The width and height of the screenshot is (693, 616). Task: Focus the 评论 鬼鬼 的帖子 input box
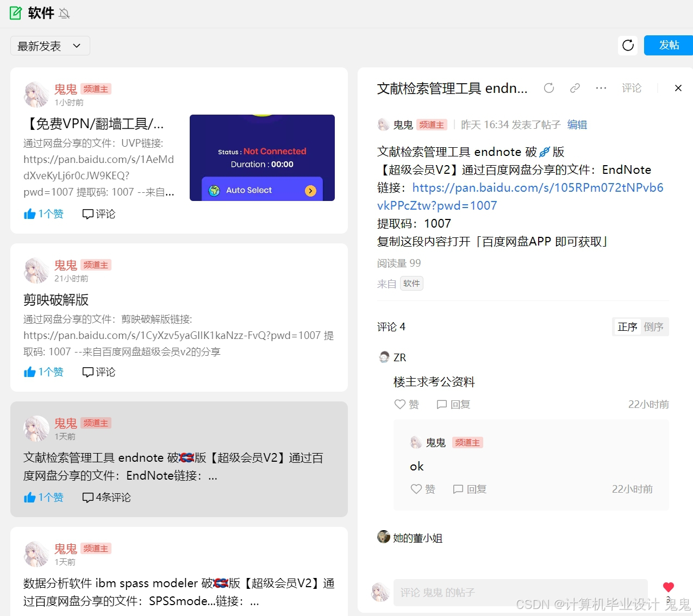[520, 593]
